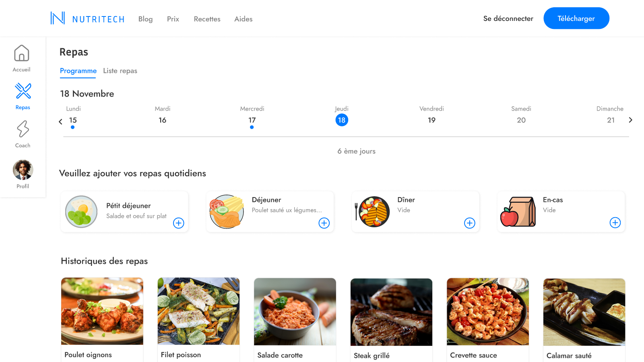Click the Nutritech logo

click(x=87, y=19)
